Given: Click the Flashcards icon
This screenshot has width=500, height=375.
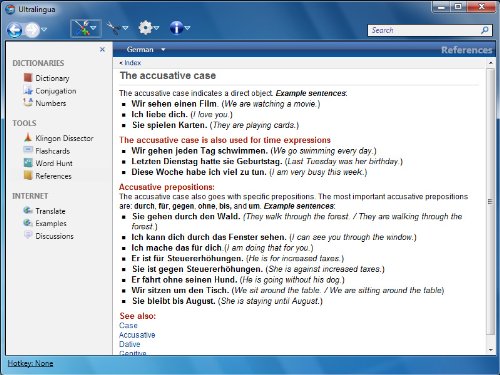Looking at the screenshot, I should pyautogui.click(x=28, y=150).
